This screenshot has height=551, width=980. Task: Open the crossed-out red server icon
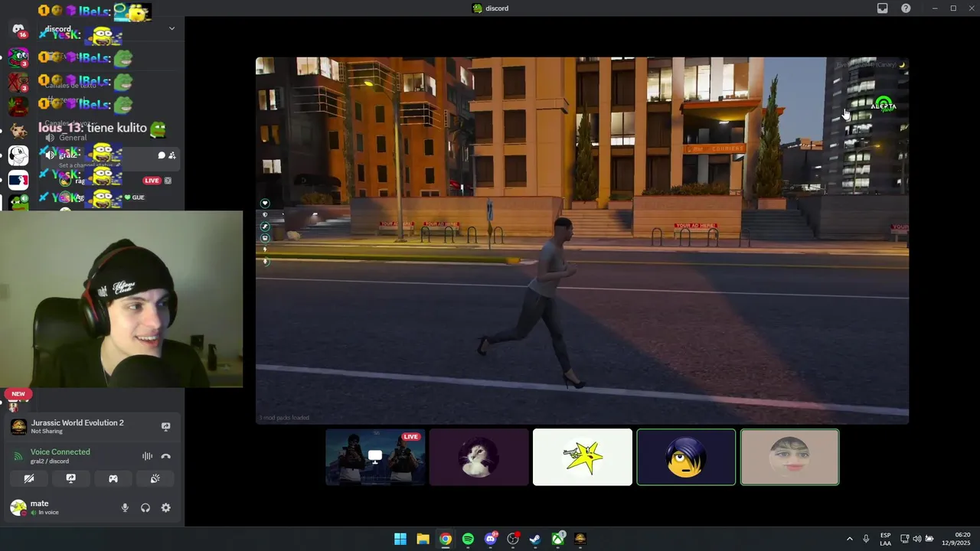click(18, 81)
